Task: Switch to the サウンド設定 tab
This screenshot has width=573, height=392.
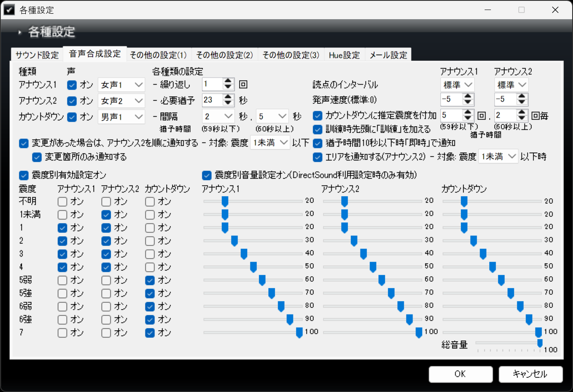Action: (37, 55)
